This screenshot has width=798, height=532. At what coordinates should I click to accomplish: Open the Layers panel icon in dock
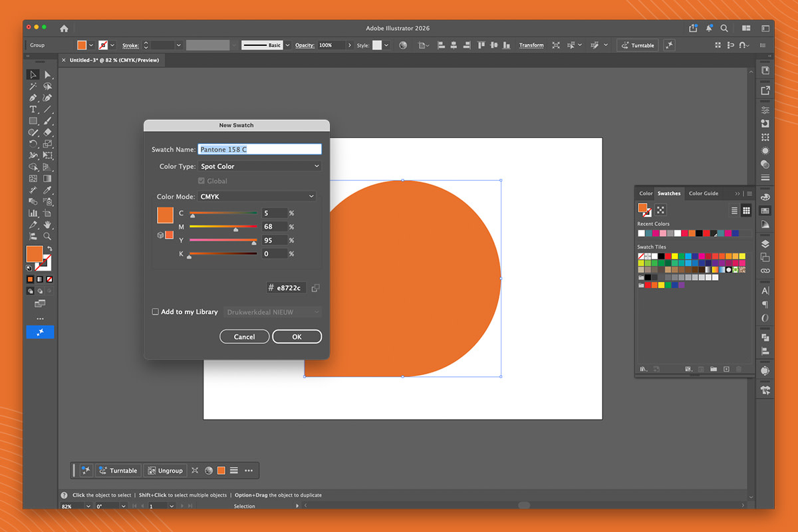pyautogui.click(x=765, y=244)
